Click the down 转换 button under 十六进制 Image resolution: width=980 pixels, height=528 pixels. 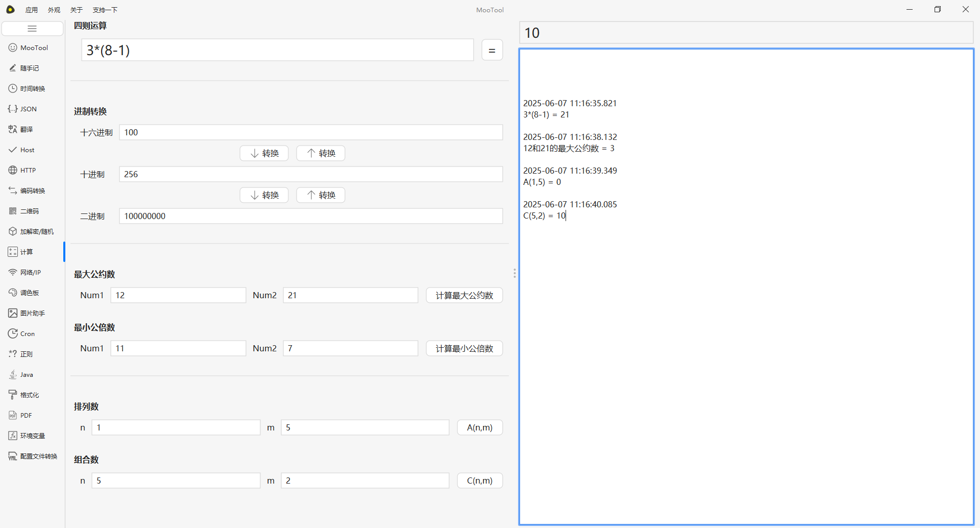[x=264, y=153]
